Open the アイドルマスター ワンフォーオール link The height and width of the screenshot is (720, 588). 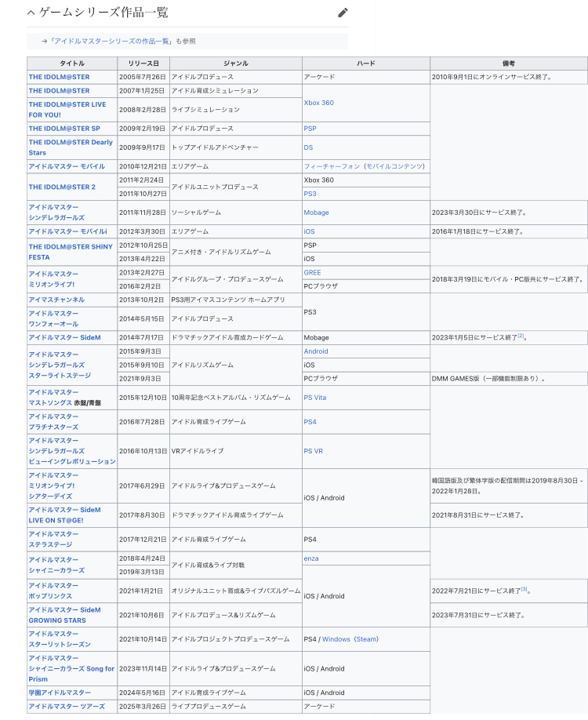(x=54, y=318)
